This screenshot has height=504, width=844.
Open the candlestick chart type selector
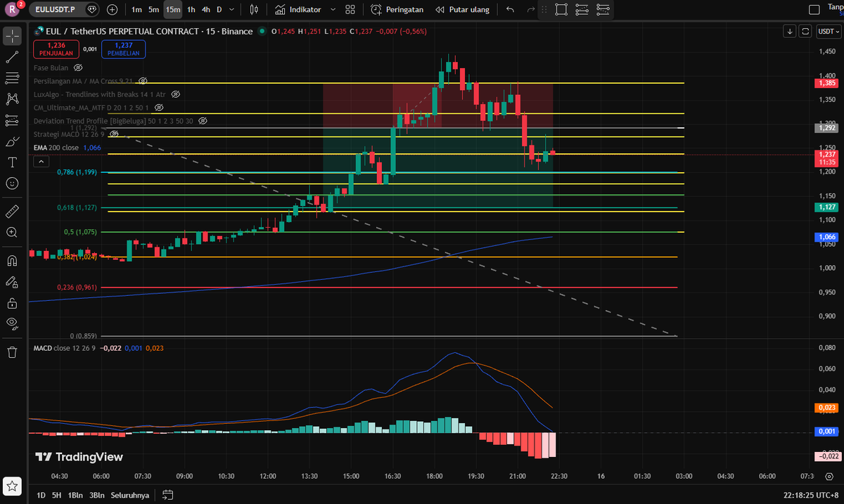pos(254,10)
